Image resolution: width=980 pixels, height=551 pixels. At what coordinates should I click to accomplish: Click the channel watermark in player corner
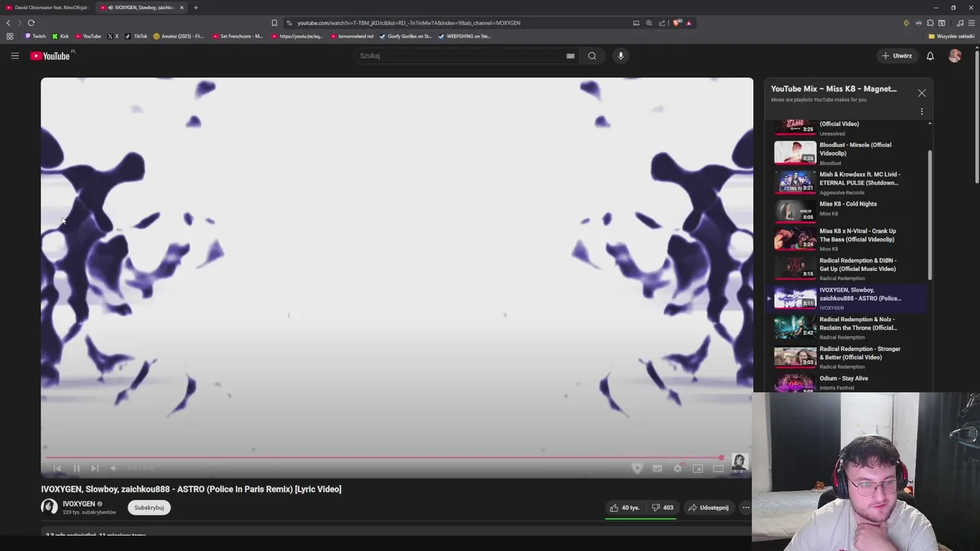pyautogui.click(x=739, y=461)
